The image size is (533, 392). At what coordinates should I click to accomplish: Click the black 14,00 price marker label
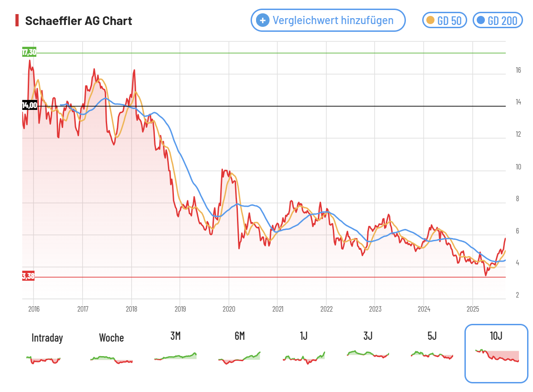coord(30,105)
